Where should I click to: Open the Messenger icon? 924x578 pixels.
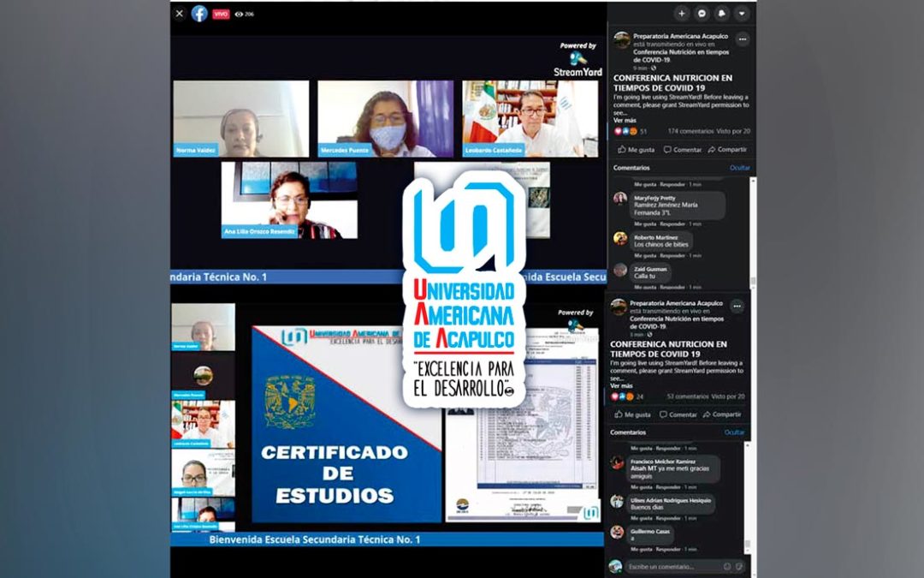702,14
